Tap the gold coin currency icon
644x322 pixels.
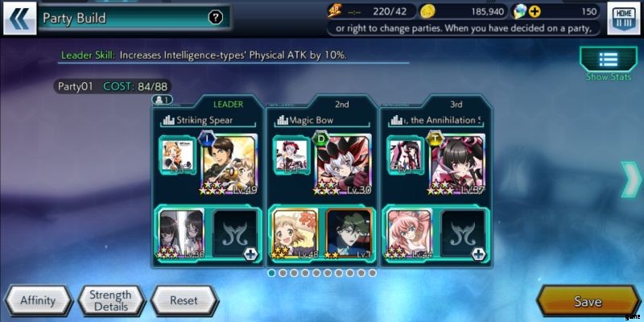(427, 12)
